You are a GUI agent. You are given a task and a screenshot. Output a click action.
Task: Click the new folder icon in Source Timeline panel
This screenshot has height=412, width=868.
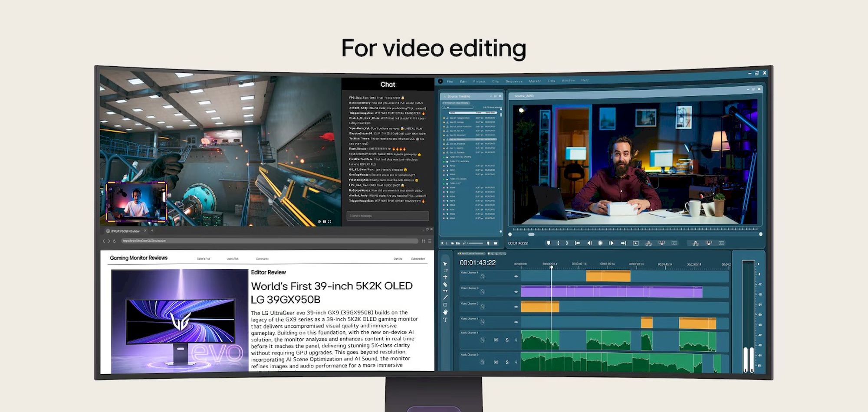tap(495, 243)
